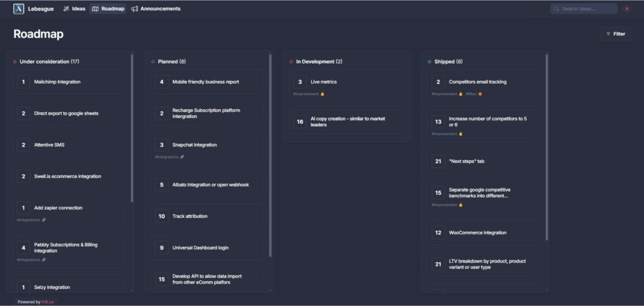This screenshot has height=306, width=644.
Task: Click the Planned column scrollbar
Action: [270, 155]
